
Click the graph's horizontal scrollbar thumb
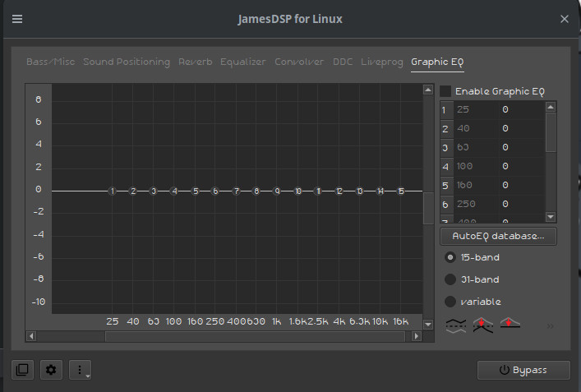255,336
